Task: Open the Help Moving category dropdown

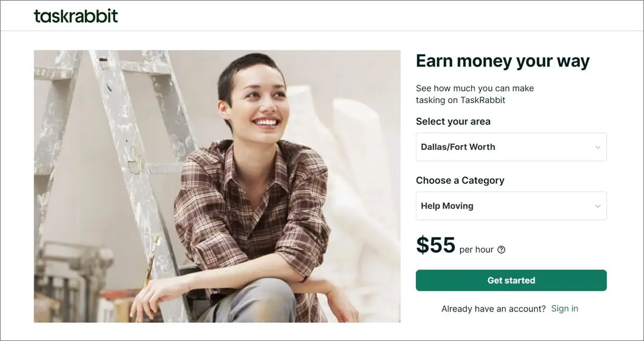Action: coord(510,206)
